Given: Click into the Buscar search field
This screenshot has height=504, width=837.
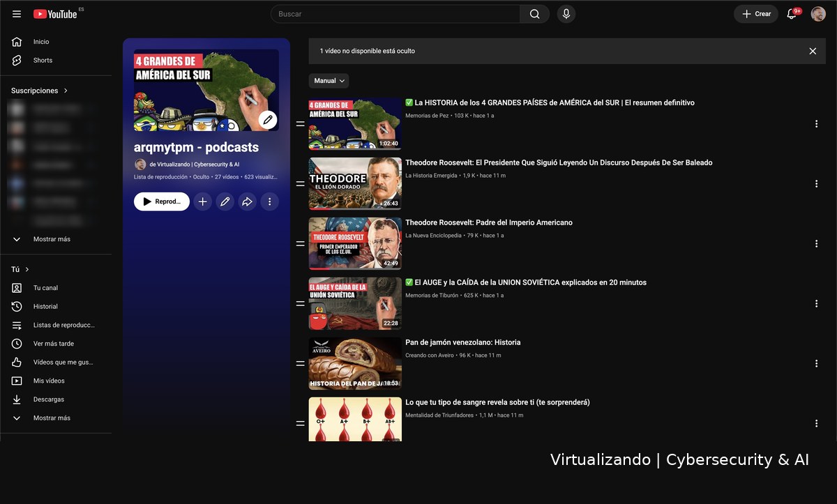Looking at the screenshot, I should pos(395,14).
